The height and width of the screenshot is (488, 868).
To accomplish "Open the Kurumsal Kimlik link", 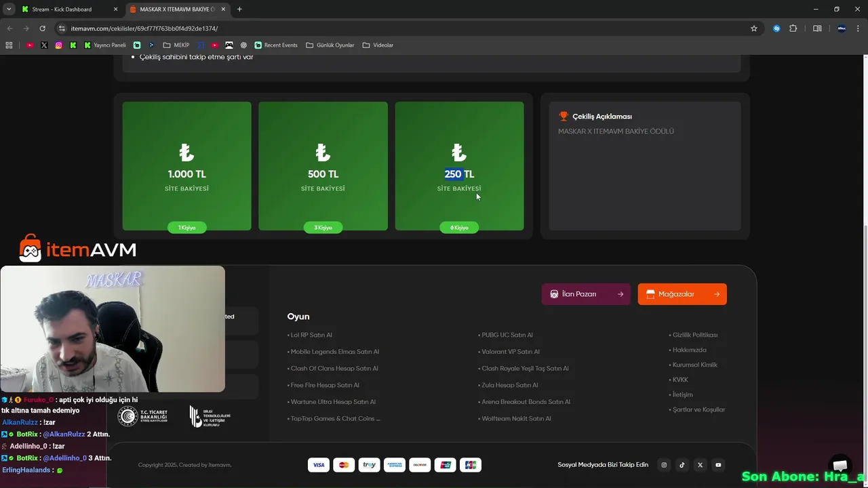I will (694, 365).
